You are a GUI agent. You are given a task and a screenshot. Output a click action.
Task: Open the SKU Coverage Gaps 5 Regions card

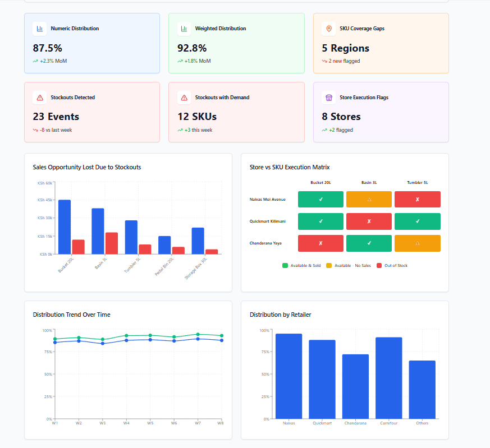381,43
